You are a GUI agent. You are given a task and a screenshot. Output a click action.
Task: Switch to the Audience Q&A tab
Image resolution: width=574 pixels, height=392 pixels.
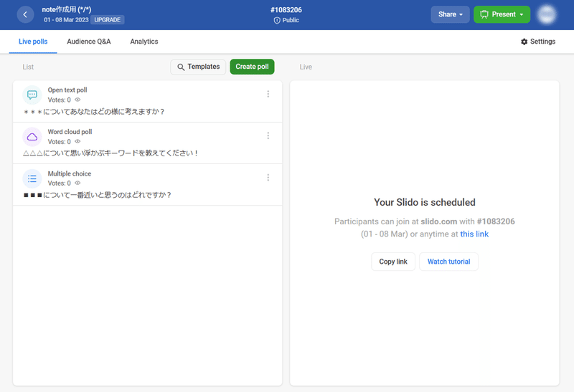pos(88,42)
